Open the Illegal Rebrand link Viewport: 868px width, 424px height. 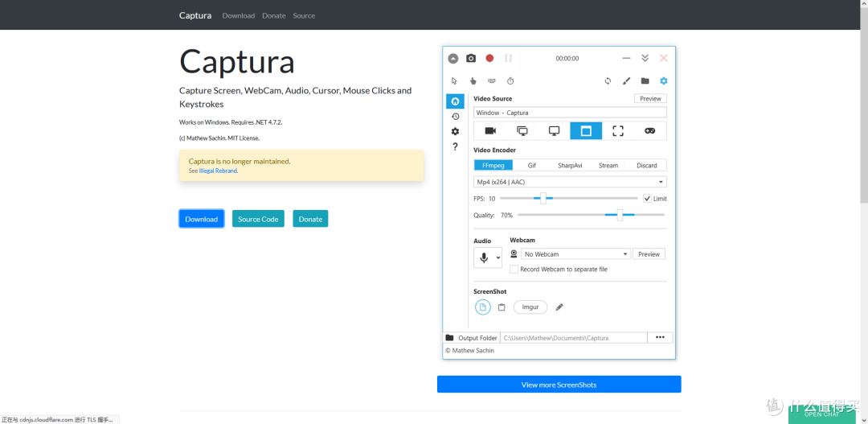(218, 171)
